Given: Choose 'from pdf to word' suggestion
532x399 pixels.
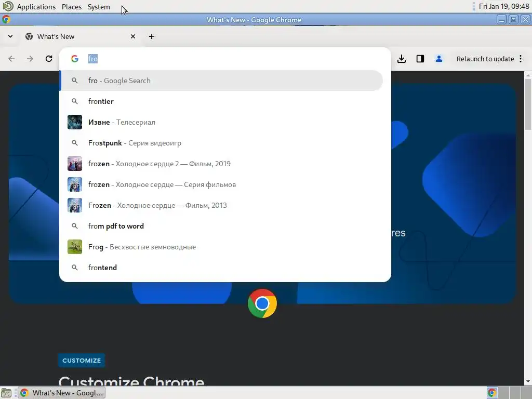Looking at the screenshot, I should click(221, 226).
